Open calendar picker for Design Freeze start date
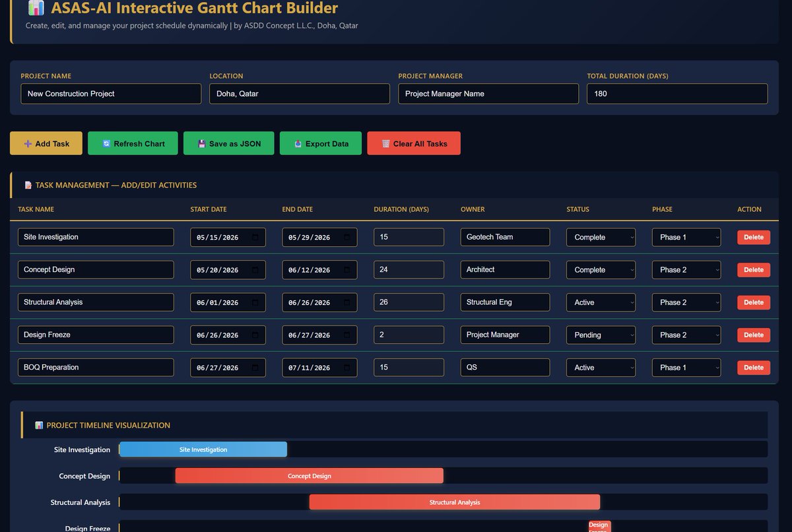792x532 pixels. click(x=255, y=335)
